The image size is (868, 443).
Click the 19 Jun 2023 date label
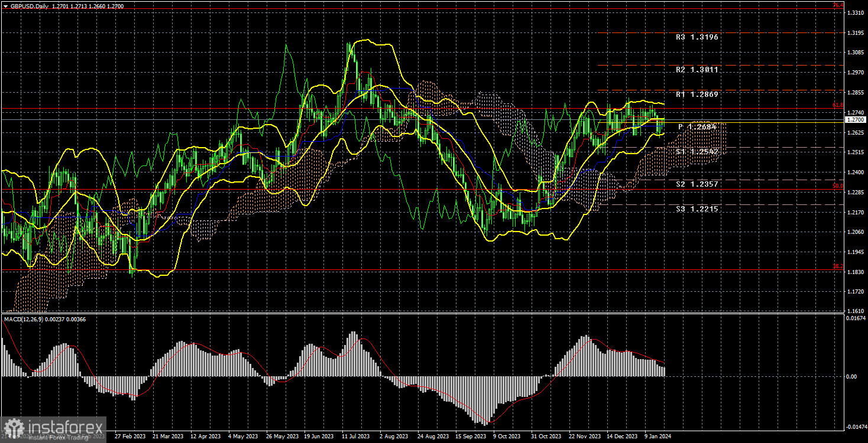[318, 437]
